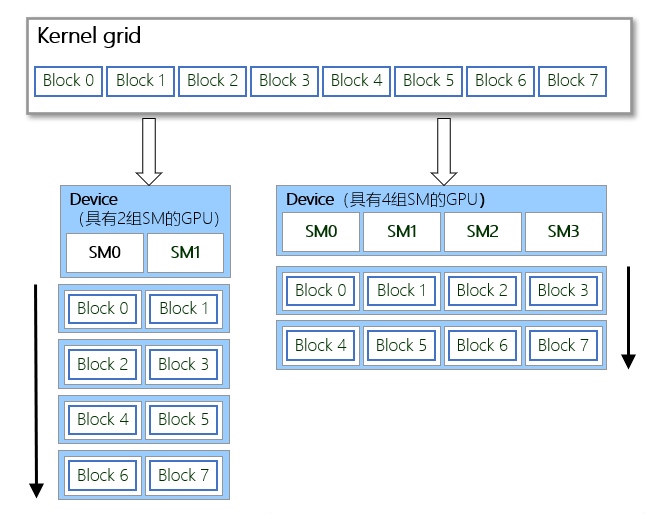This screenshot has width=659, height=519.
Task: Click SM2 in the 4-SM GPU device
Action: pos(482,232)
